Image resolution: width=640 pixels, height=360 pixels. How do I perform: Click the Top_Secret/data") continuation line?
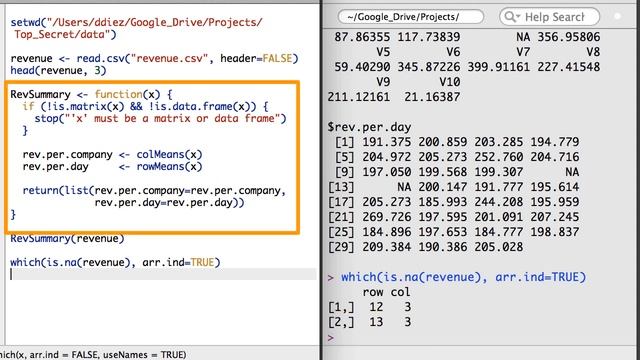pos(65,34)
